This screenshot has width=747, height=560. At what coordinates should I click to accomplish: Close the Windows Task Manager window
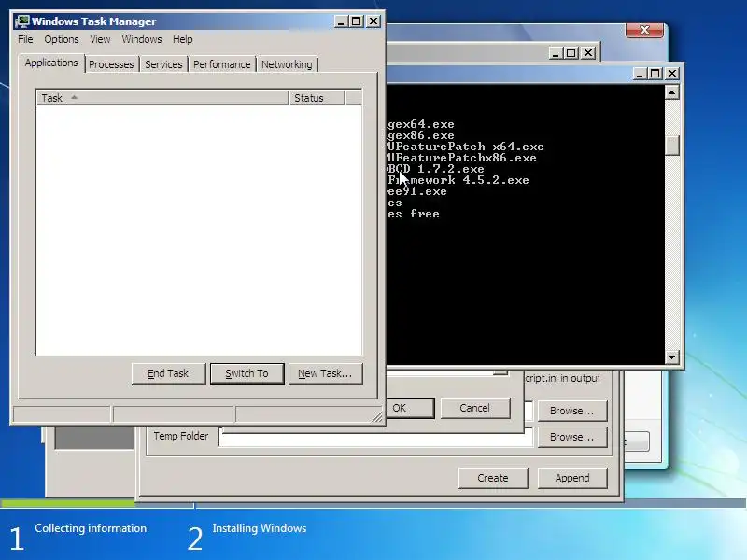point(373,21)
